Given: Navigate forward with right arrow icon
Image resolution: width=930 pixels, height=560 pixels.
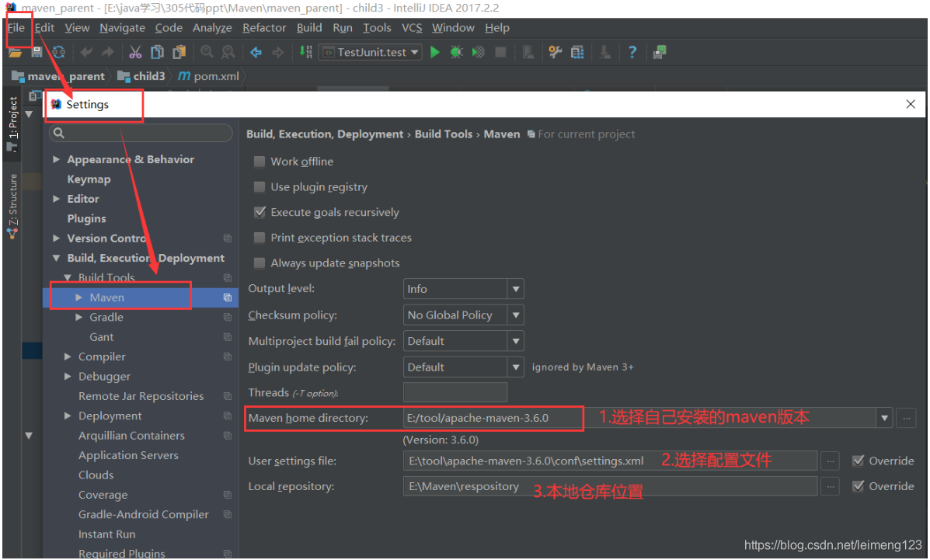Looking at the screenshot, I should tap(277, 52).
